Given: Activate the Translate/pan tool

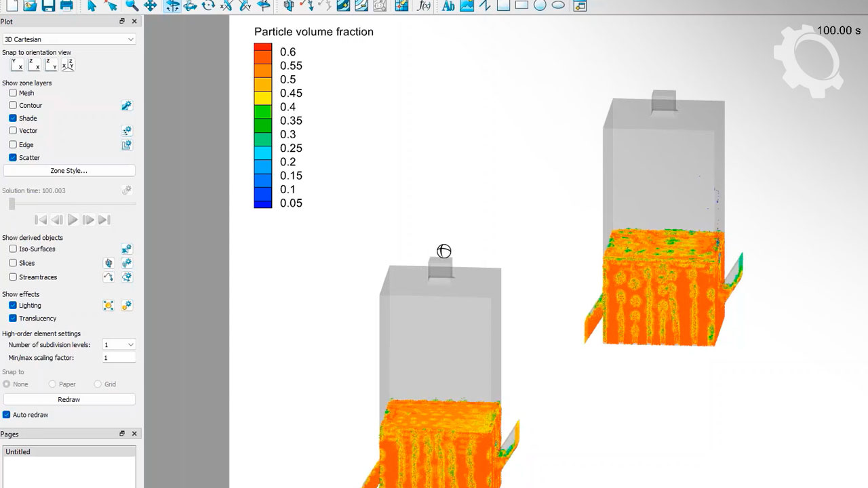Looking at the screenshot, I should pos(150,5).
